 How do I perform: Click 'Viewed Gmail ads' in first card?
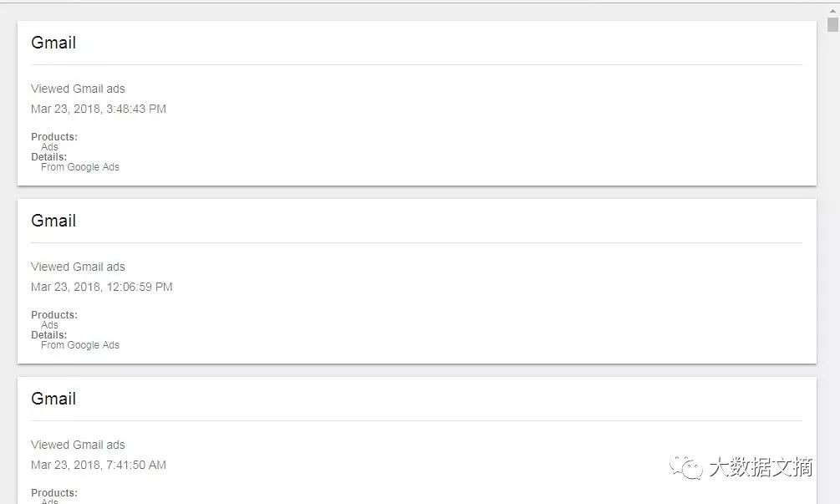click(x=78, y=89)
